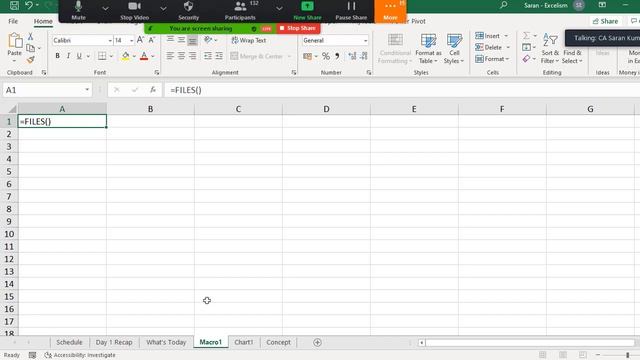
Task: Click the Name Box showing A1
Action: pos(47,90)
